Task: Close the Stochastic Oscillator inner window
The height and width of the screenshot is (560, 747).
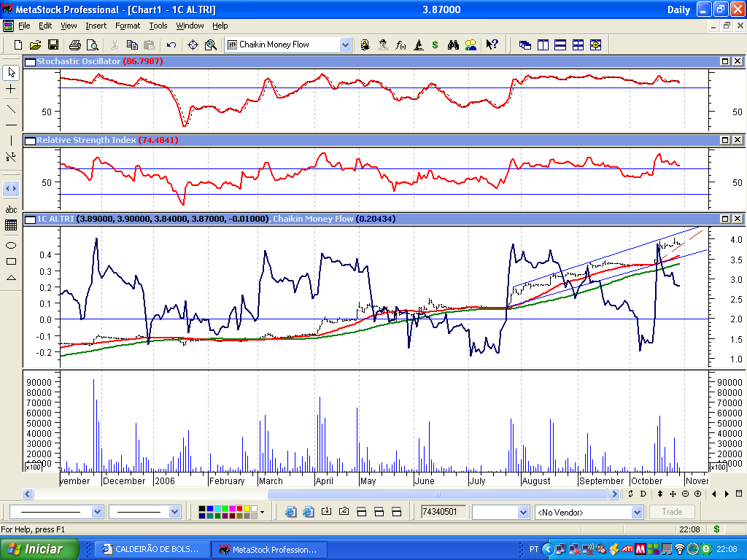Action: click(x=738, y=61)
